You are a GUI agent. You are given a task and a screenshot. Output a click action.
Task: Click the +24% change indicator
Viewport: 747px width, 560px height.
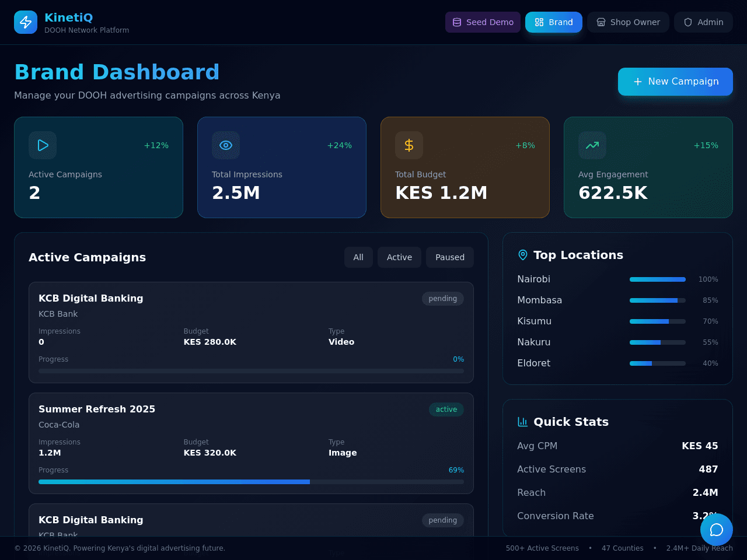coord(340,145)
